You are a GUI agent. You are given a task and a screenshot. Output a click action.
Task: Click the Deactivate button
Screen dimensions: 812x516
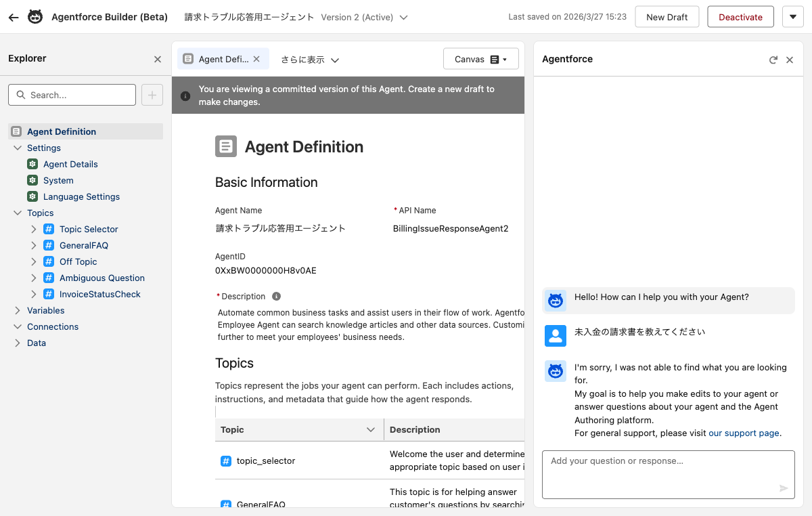pyautogui.click(x=740, y=16)
